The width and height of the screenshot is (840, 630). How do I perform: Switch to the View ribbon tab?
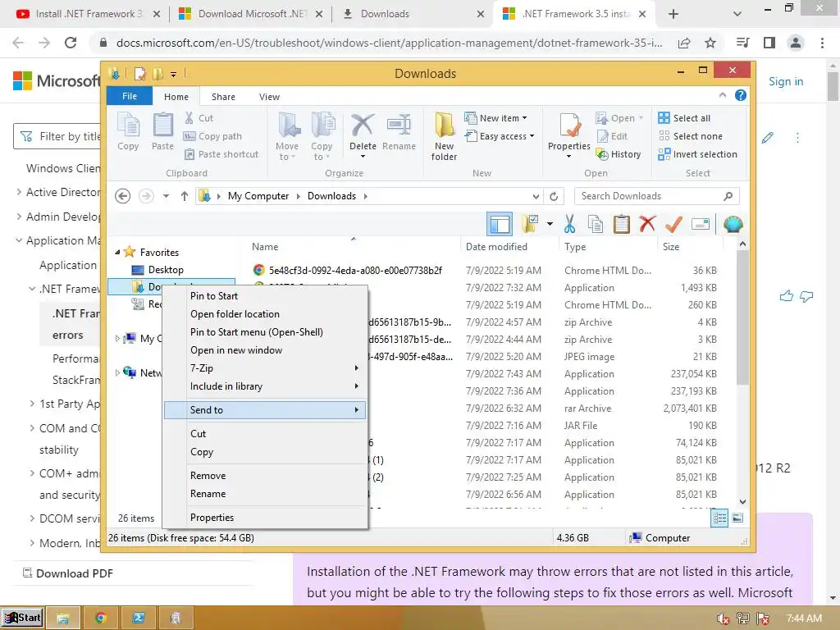point(269,97)
